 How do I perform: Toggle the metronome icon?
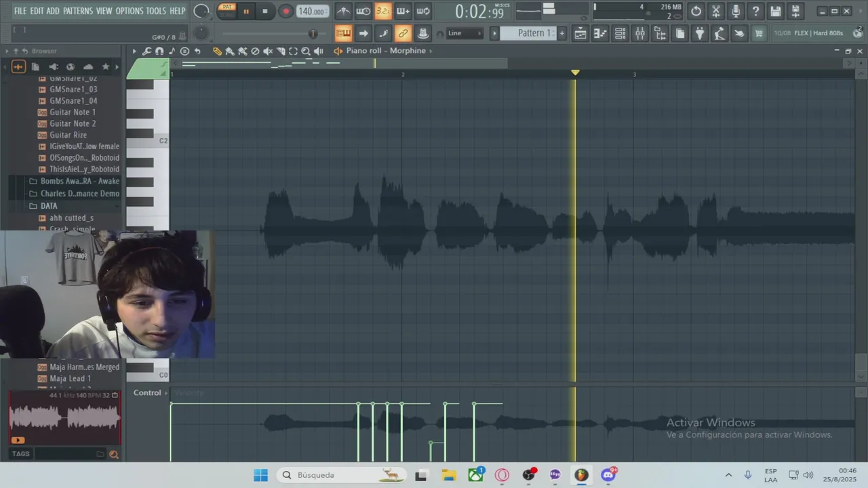tap(344, 11)
